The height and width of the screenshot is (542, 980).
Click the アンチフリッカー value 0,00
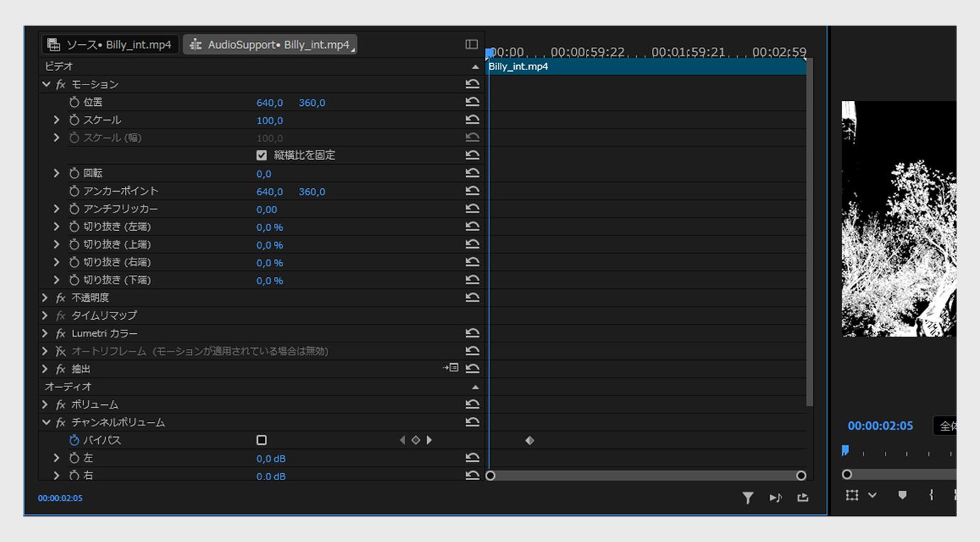tap(267, 210)
